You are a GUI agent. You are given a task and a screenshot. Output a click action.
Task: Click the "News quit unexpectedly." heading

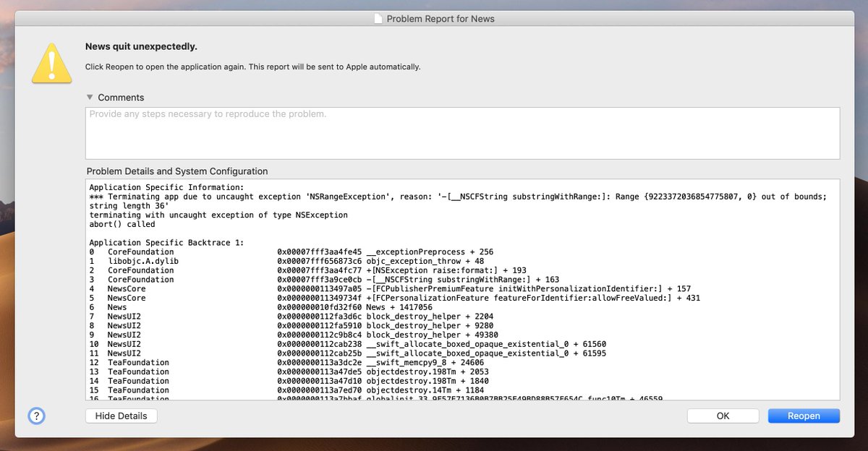[x=141, y=47]
